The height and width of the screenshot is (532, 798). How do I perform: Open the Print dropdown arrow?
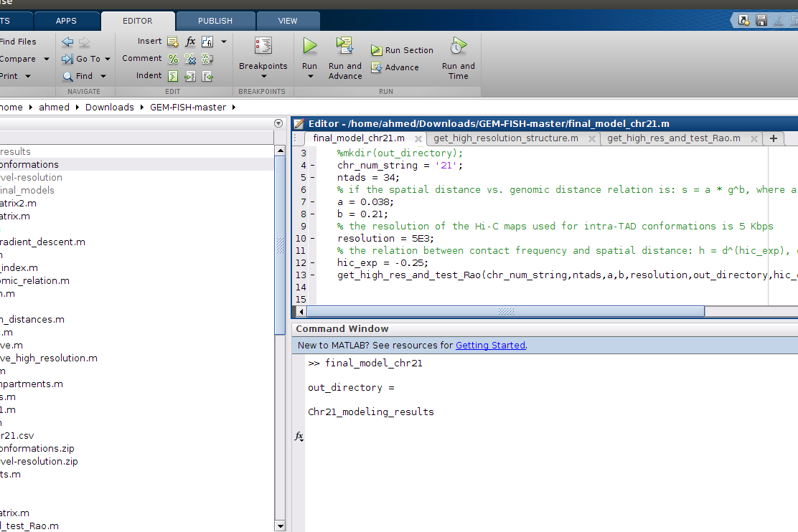(28, 76)
